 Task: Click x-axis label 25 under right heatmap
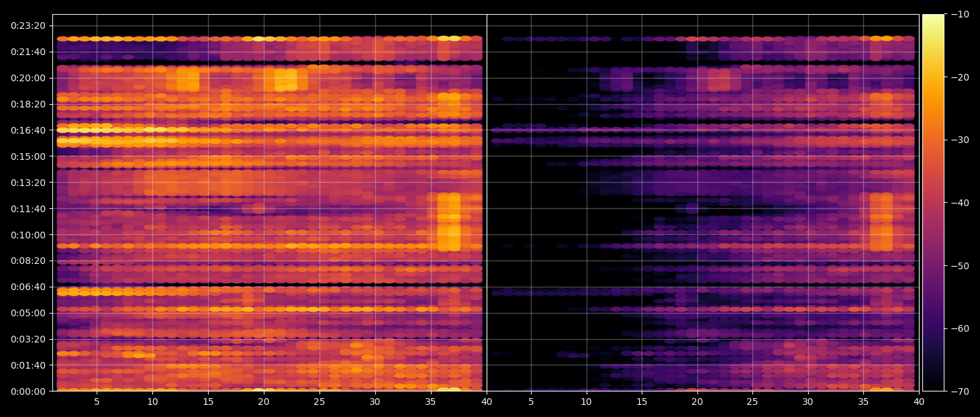752,402
